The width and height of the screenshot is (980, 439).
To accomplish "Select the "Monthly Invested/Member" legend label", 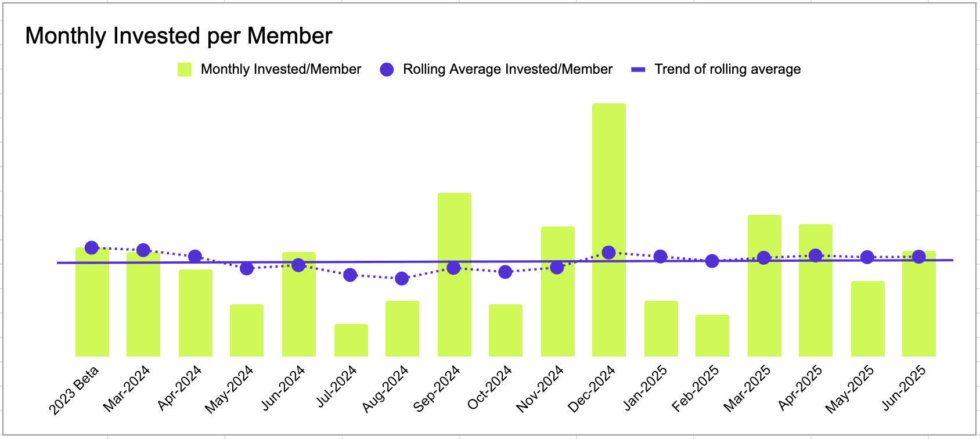I will [x=281, y=70].
